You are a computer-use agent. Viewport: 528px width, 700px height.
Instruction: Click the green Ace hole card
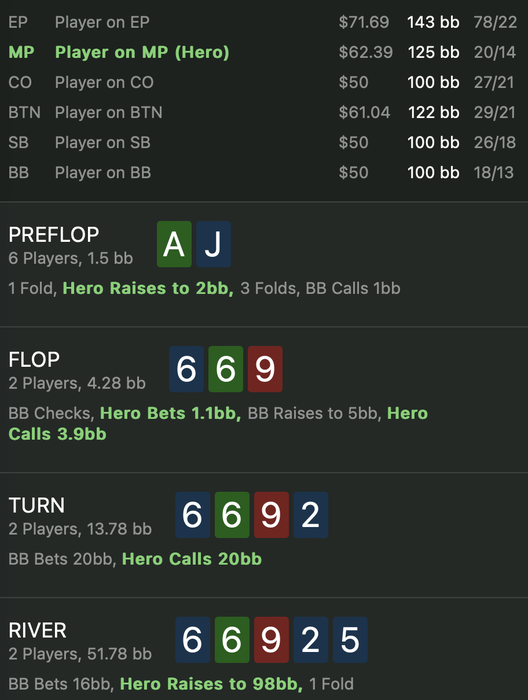(174, 244)
